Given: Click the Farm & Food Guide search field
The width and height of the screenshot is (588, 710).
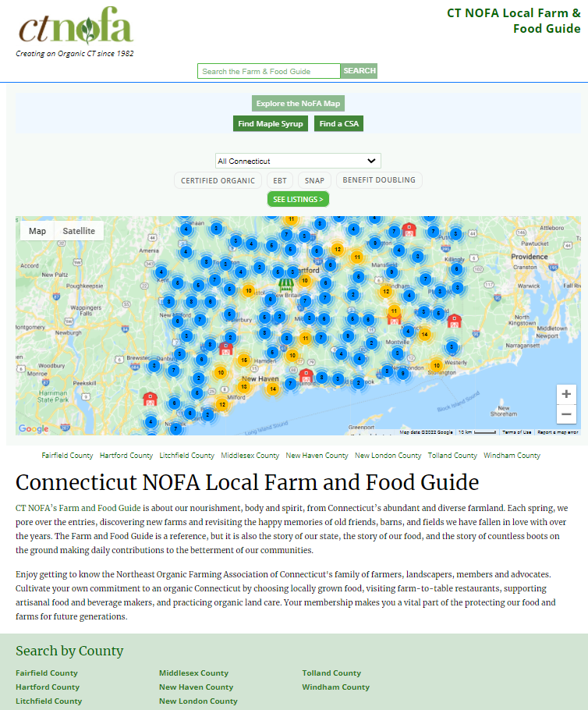Looking at the screenshot, I should click(x=268, y=71).
